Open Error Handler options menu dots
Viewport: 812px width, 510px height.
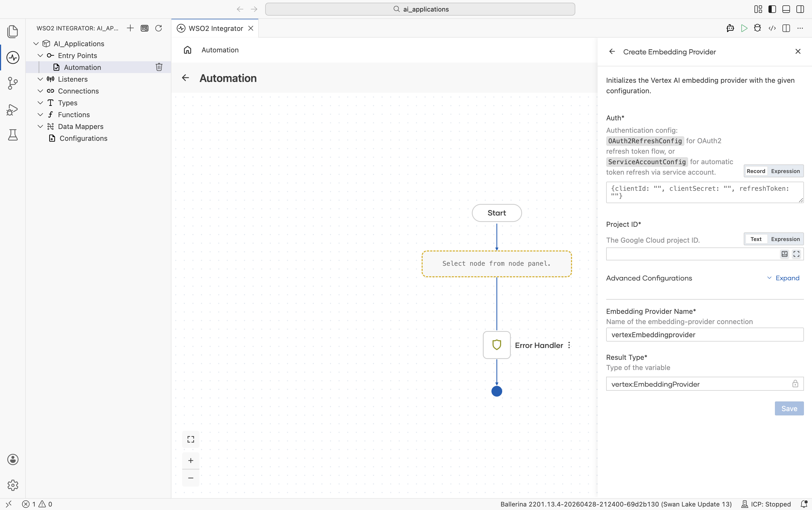coord(569,345)
